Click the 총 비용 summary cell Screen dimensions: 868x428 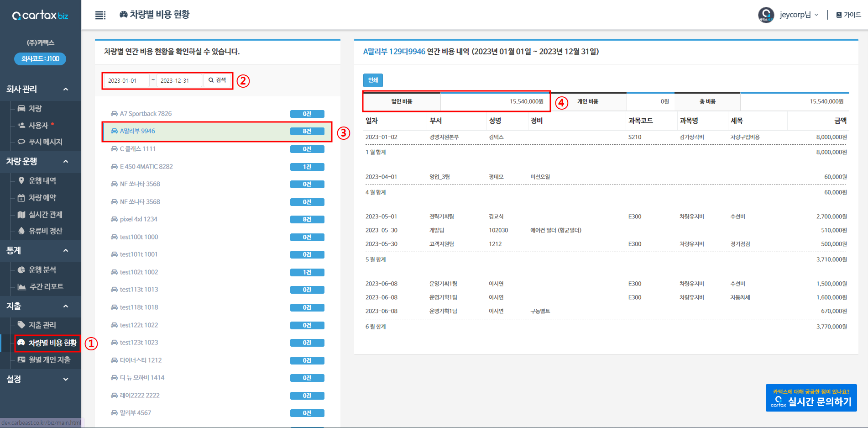click(707, 101)
